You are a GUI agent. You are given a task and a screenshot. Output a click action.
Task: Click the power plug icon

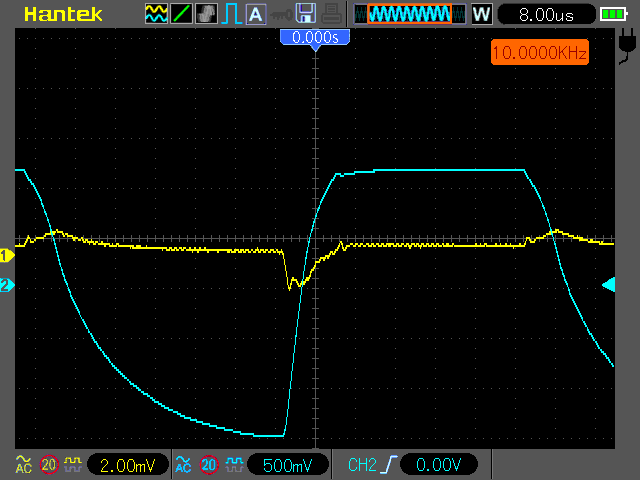tap(627, 46)
